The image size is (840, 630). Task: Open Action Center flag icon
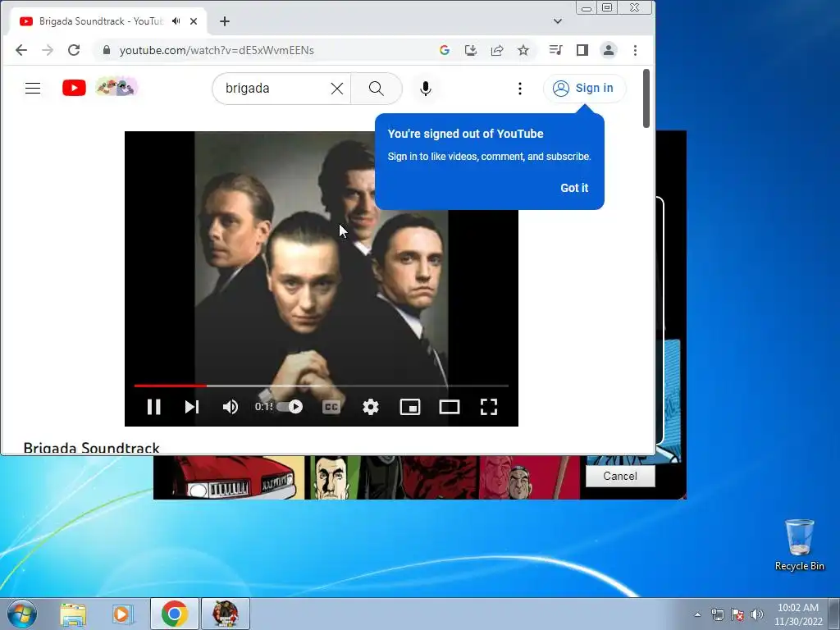737,614
